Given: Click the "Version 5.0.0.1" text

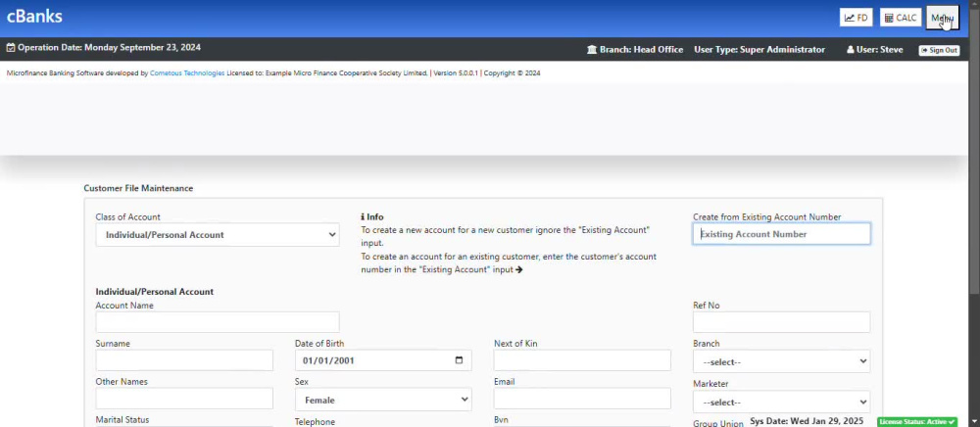Looking at the screenshot, I should click(456, 73).
